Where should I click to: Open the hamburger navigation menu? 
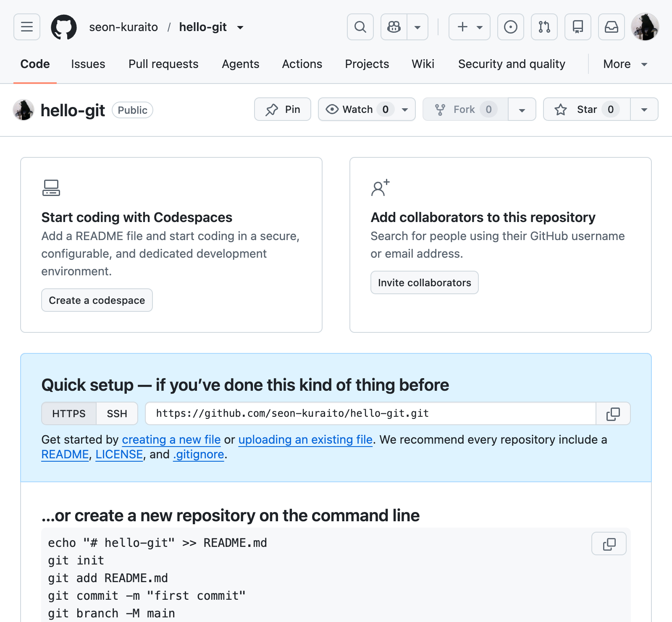27,27
